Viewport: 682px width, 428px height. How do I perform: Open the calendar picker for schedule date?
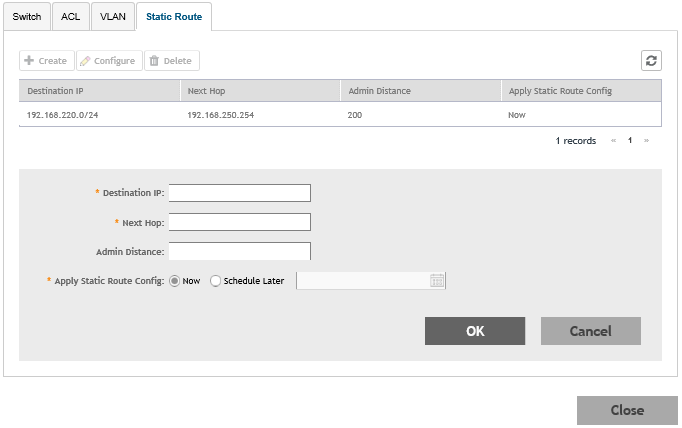click(437, 281)
